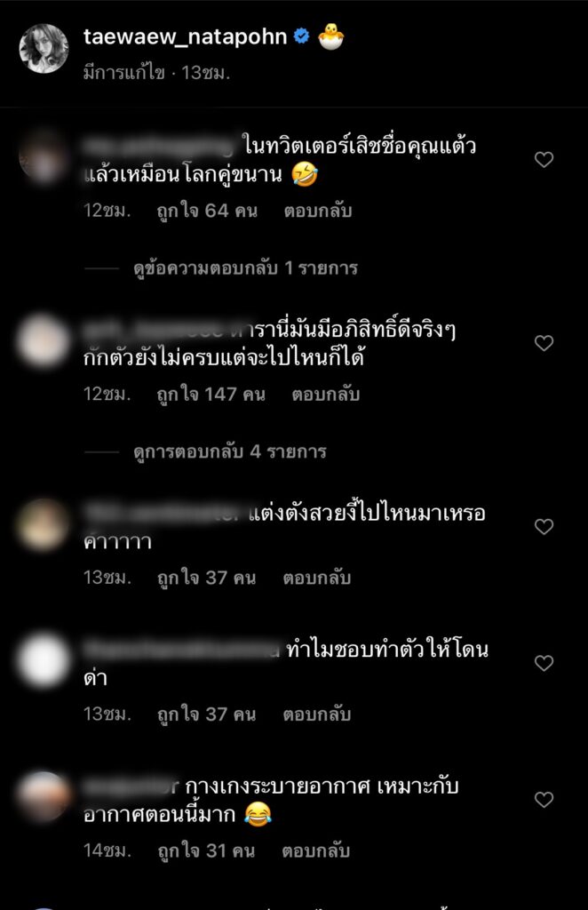Screen dimensions: 588x910
Task: Expand ดูการตอบกลับ 4 รายการ replies
Action: coord(230,451)
